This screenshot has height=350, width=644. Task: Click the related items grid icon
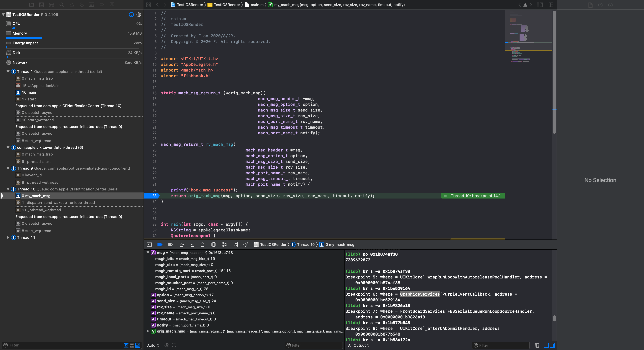click(x=149, y=5)
